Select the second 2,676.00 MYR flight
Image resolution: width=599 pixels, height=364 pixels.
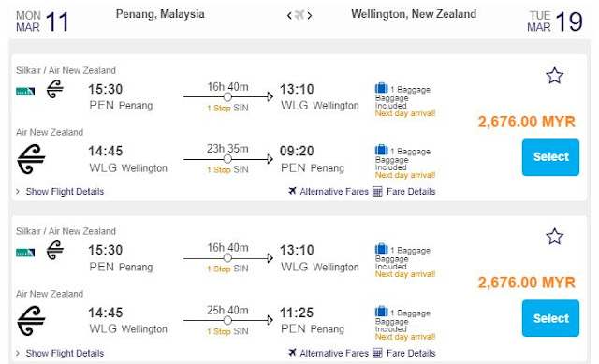click(x=550, y=318)
